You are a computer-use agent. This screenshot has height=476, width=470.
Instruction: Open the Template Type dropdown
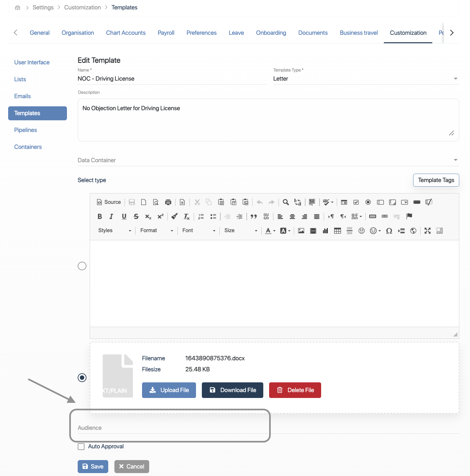coord(366,79)
